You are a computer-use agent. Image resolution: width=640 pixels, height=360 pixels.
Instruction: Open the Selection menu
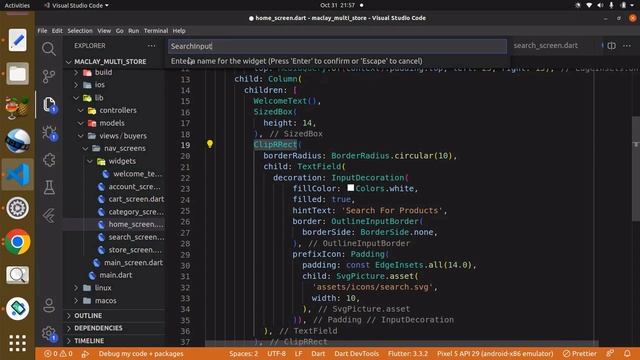[x=80, y=31]
